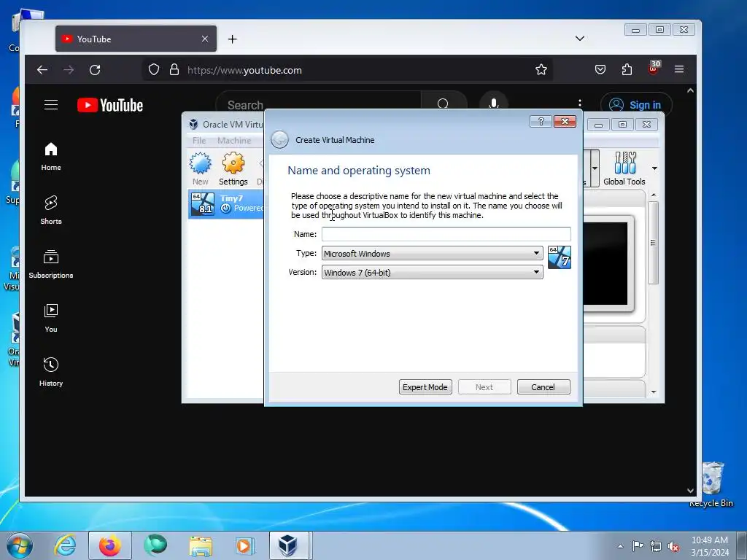Viewport: 747px width, 560px height.
Task: Click the red extension icon with 30 badge
Action: 654,68
